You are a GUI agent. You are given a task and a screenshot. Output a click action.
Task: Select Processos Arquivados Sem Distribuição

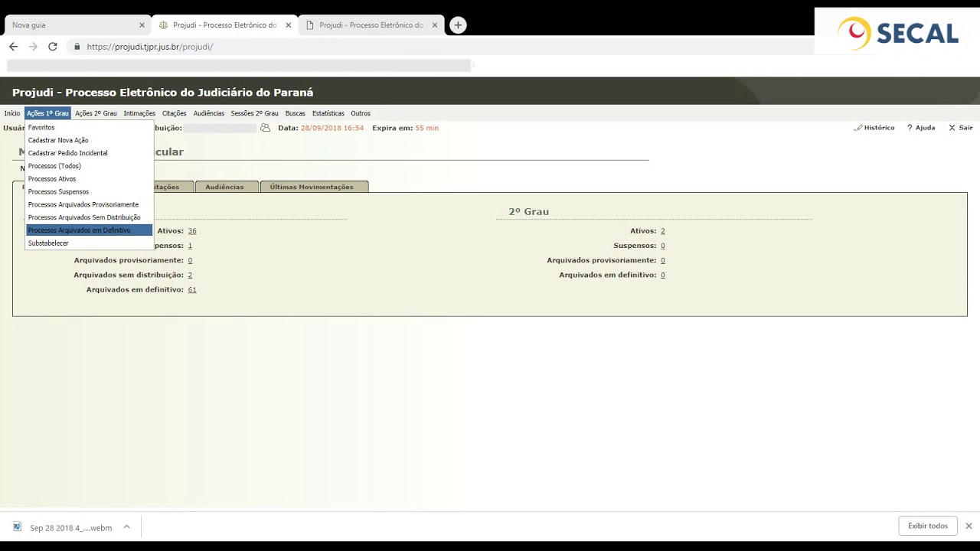click(89, 217)
